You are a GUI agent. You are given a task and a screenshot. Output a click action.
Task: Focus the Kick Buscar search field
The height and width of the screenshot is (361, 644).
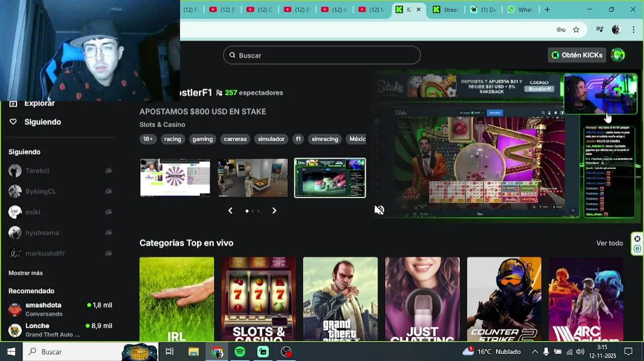tap(322, 55)
